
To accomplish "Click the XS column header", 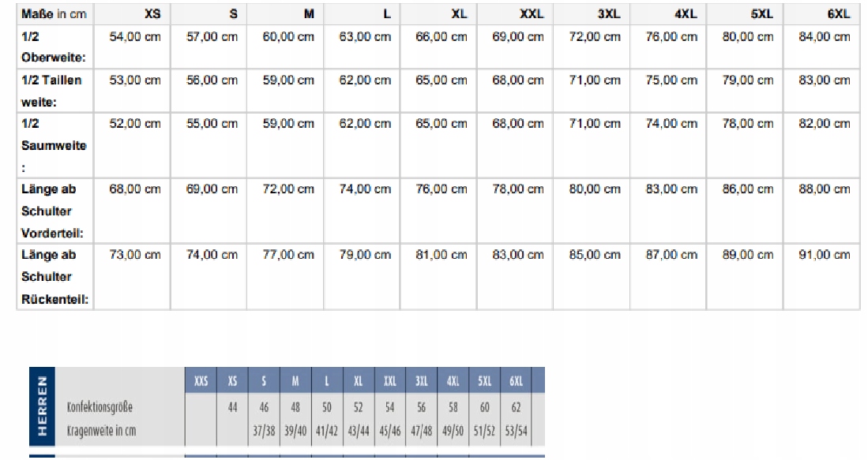I will click(152, 14).
